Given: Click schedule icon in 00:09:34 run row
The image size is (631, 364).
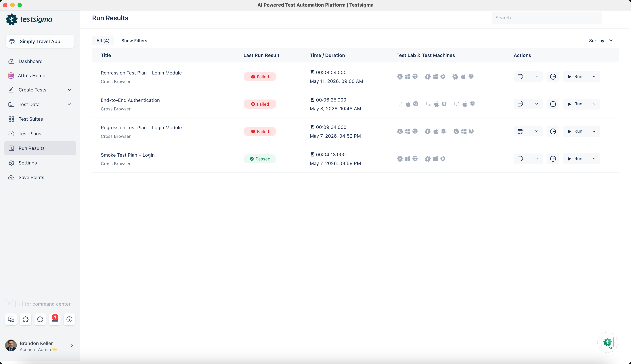Looking at the screenshot, I should coord(520,131).
